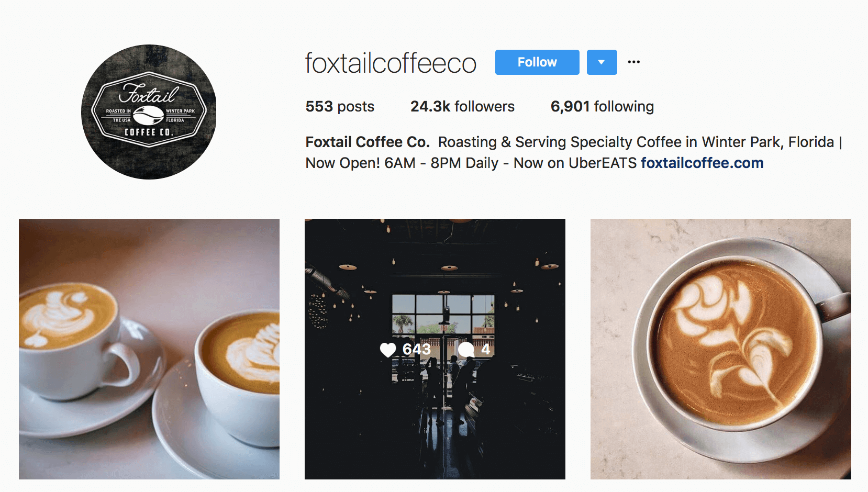Click the Foxtail Coffee Co. bold name
Screen dimensions: 868x492
(368, 142)
